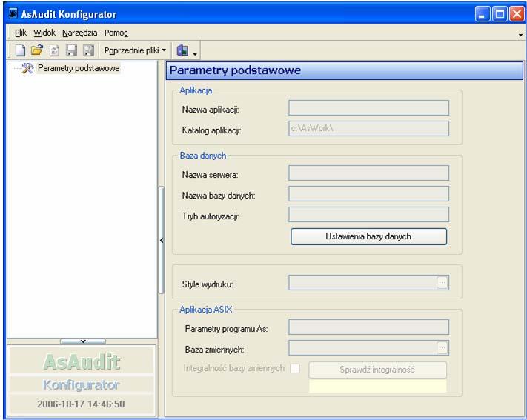Click the blue book toolbar icon
The height and width of the screenshot is (420, 527).
182,50
